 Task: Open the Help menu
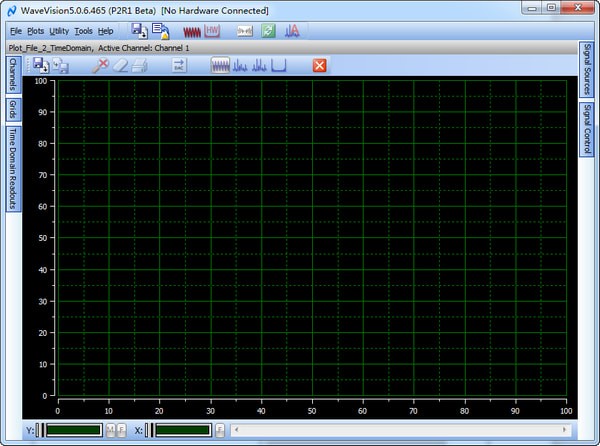pos(105,31)
